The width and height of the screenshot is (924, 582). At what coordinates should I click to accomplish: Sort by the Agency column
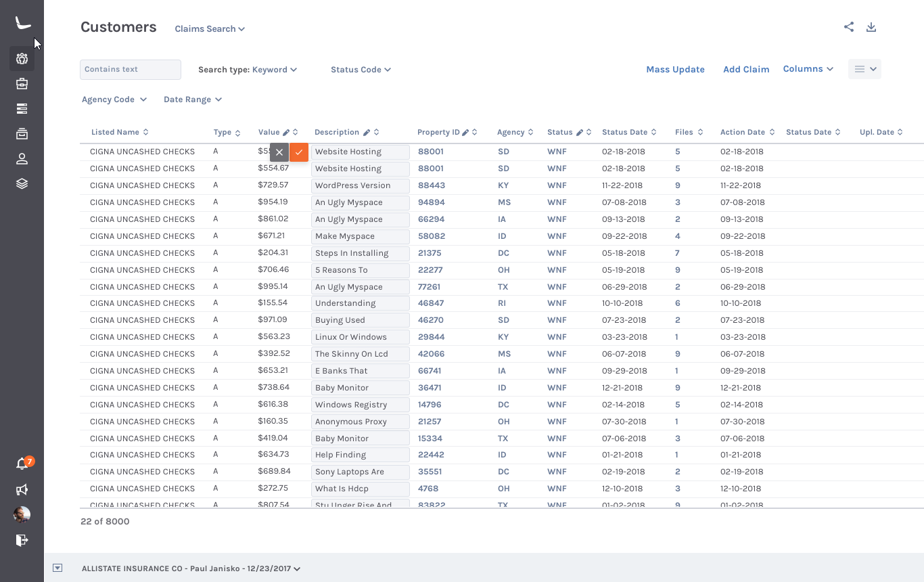[530, 133]
